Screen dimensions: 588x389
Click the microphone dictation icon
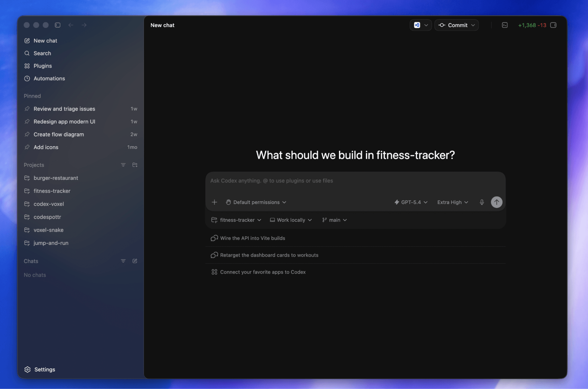(x=482, y=202)
